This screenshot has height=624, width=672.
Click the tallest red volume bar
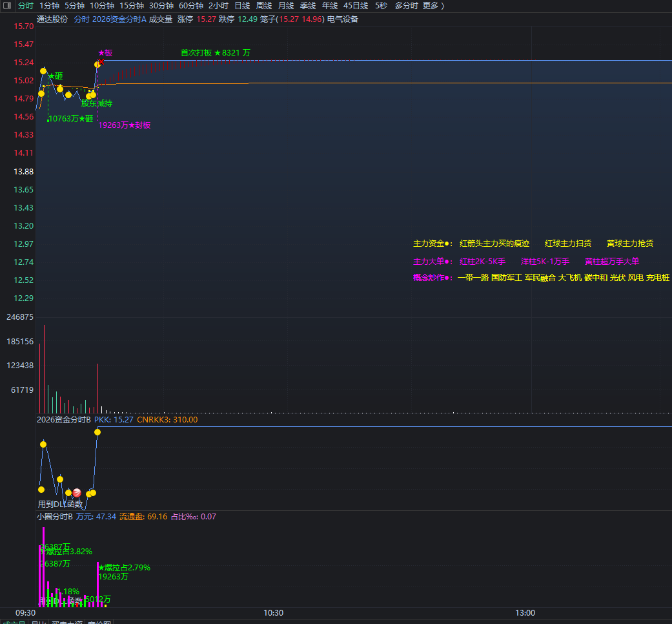point(44,368)
